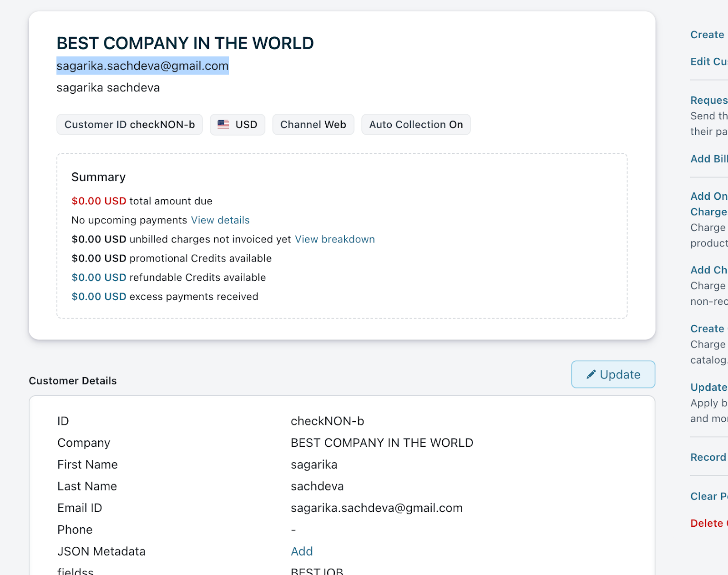Screen dimensions: 728x575
Task: Click the Create link at sidebar top
Action: [x=707, y=35]
